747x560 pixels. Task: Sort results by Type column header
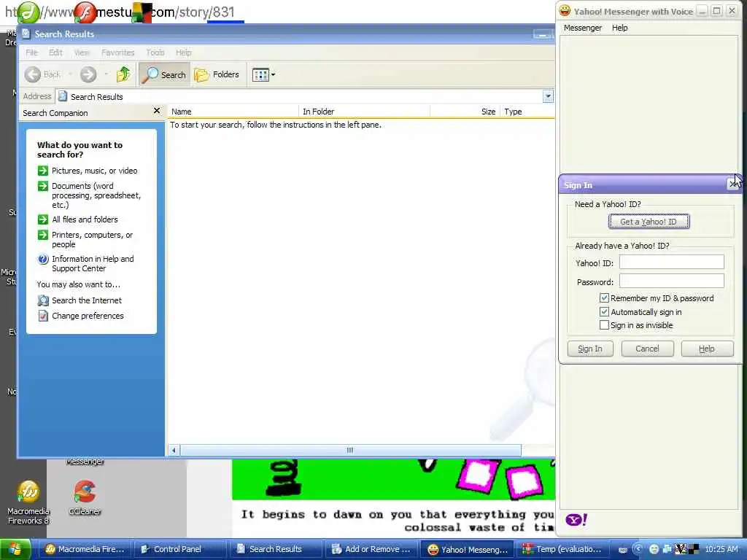pos(527,112)
